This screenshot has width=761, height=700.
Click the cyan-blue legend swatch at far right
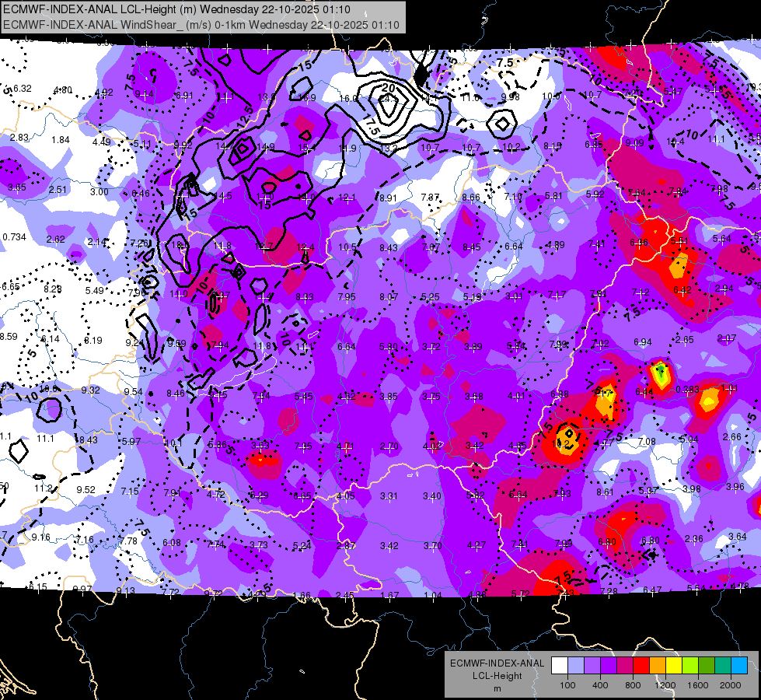coord(739,666)
